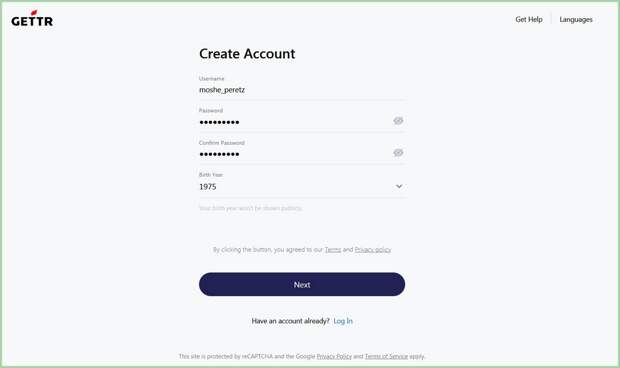This screenshot has height=368, width=620.
Task: Follow the Log In link
Action: (x=343, y=321)
